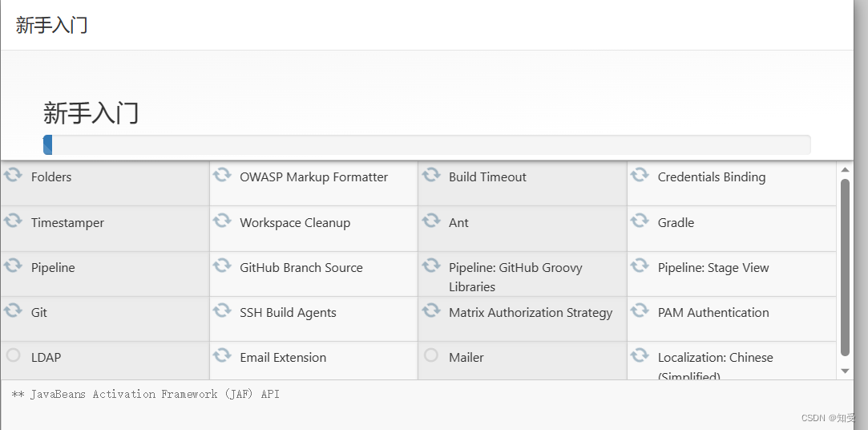Image resolution: width=868 pixels, height=430 pixels.
Task: Click the install icon beside Pipeline: GitHub Groovy Libraries
Action: click(x=431, y=266)
